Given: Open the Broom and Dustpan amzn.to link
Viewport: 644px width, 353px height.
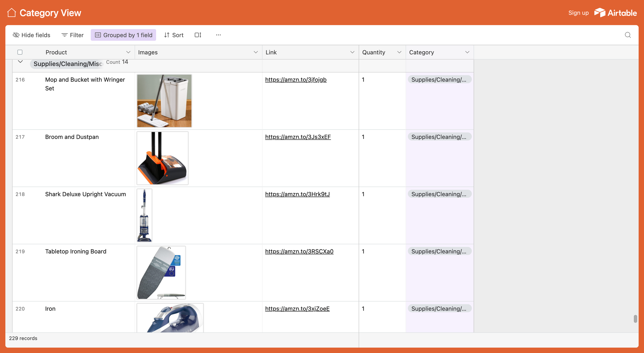Looking at the screenshot, I should point(298,137).
